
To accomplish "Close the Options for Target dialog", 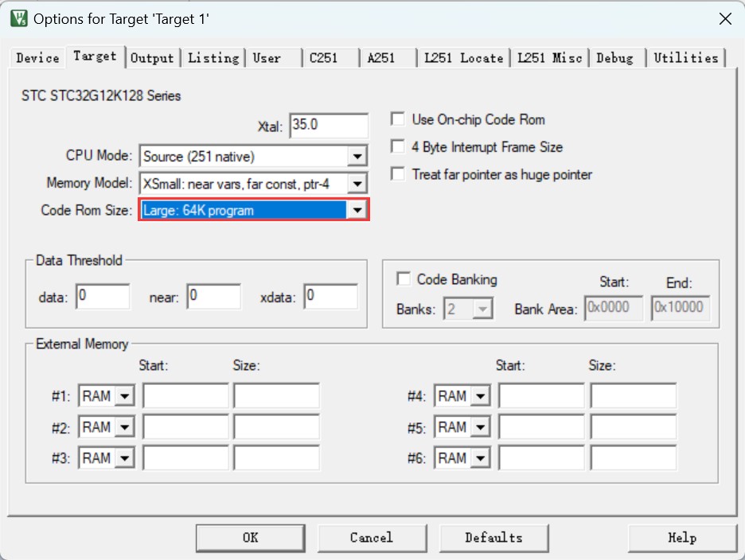I will point(725,19).
